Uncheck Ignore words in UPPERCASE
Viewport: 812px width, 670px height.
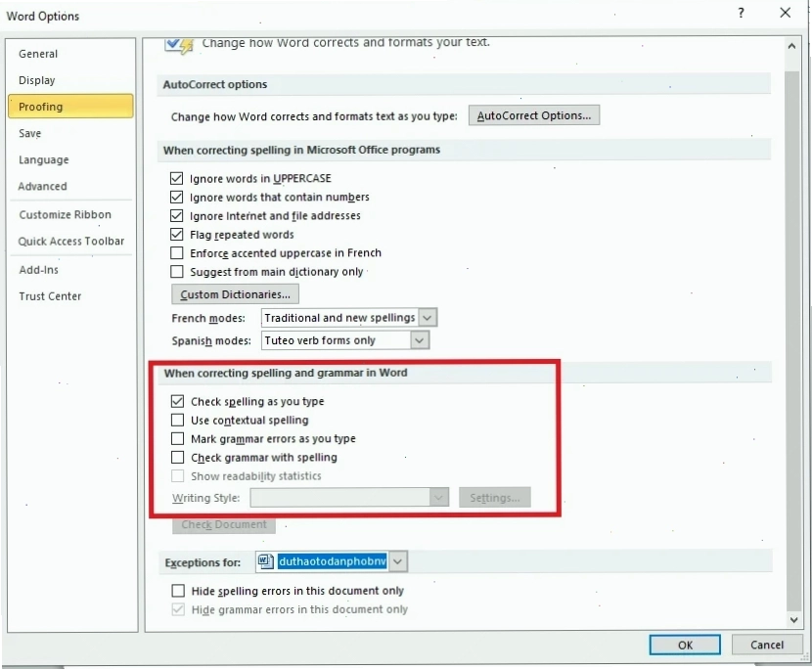(177, 179)
